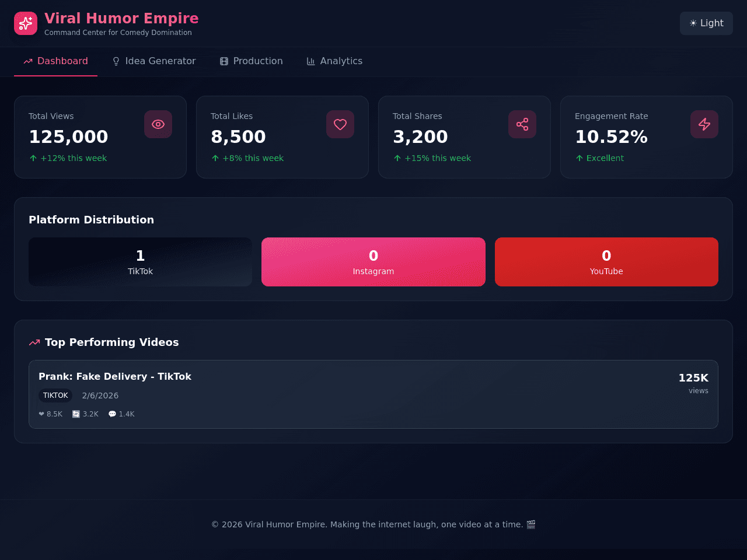Click the film strip icon in the Production tab
Image resolution: width=747 pixels, height=560 pixels.
tap(224, 61)
